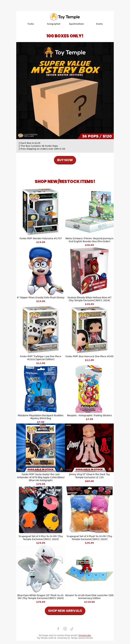Open the Facebook icon in footer
This screenshot has height=644, width=130.
[58, 628]
